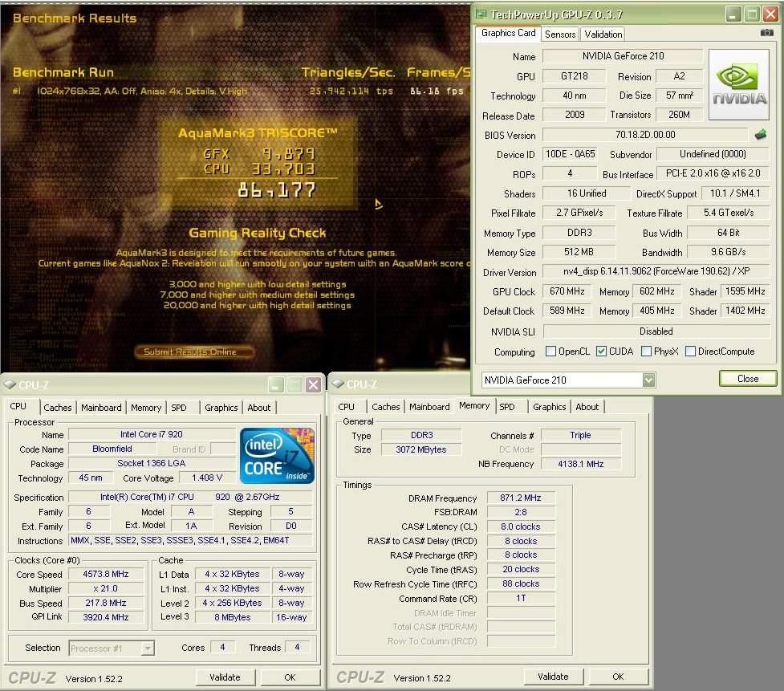Image resolution: width=784 pixels, height=691 pixels.
Task: Open SPD tab in right CPU-Z window
Action: (x=506, y=407)
